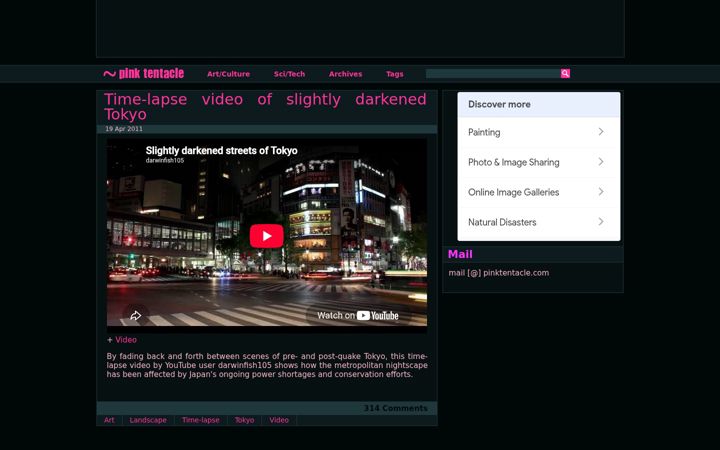Click the Discover more header
The image size is (720, 450).
(539, 104)
